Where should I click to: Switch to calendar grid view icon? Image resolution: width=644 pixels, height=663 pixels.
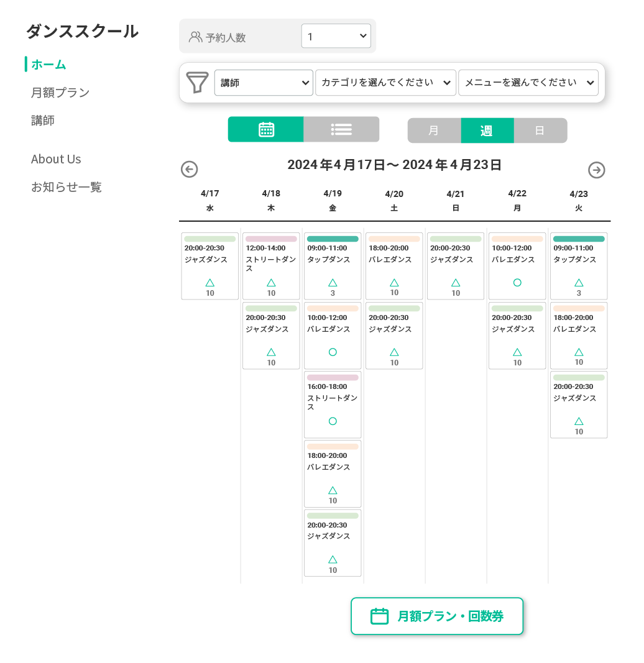pyautogui.click(x=265, y=129)
